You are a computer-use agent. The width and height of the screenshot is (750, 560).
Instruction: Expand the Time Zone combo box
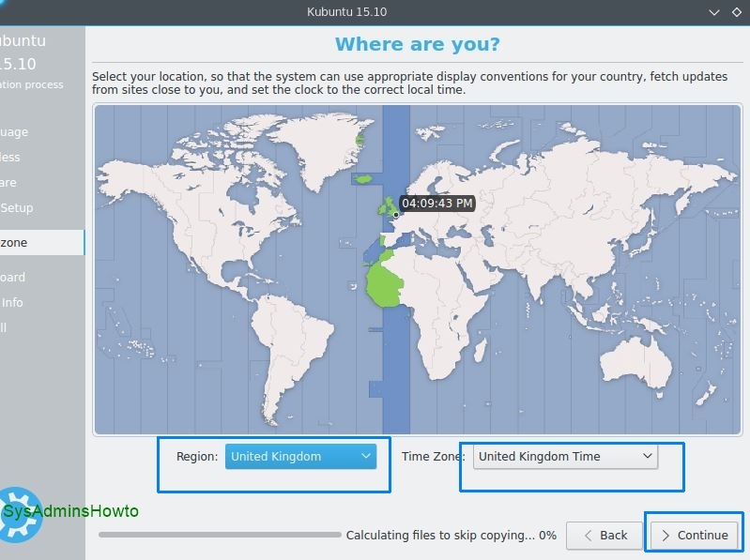(565, 457)
